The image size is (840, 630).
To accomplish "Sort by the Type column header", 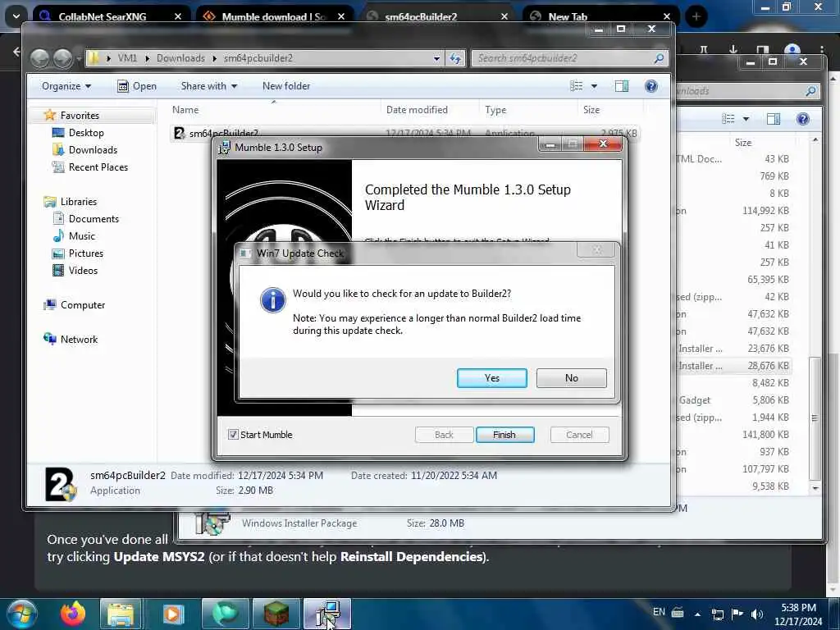I will [495, 109].
